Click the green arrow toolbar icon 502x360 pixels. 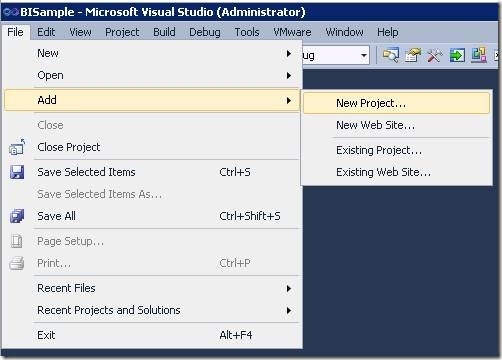coord(457,55)
